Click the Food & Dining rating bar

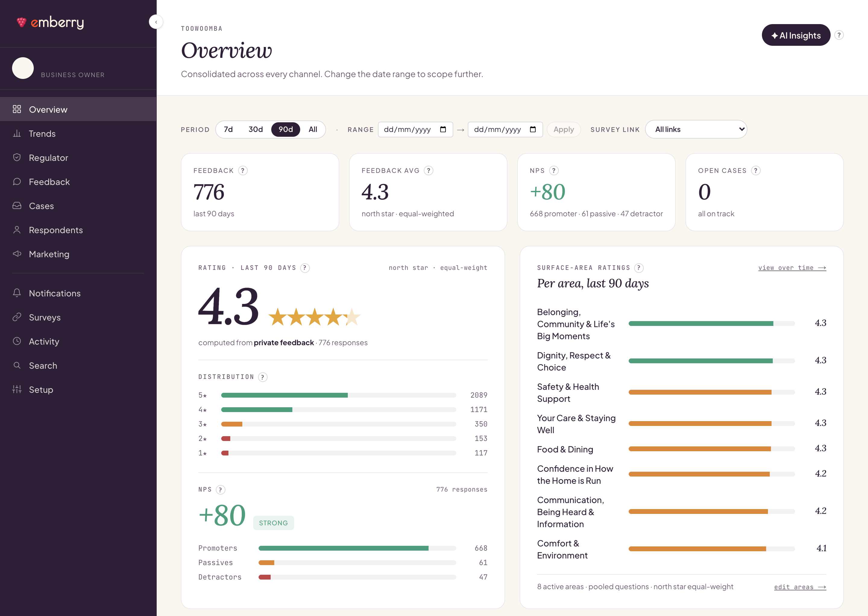(711, 449)
